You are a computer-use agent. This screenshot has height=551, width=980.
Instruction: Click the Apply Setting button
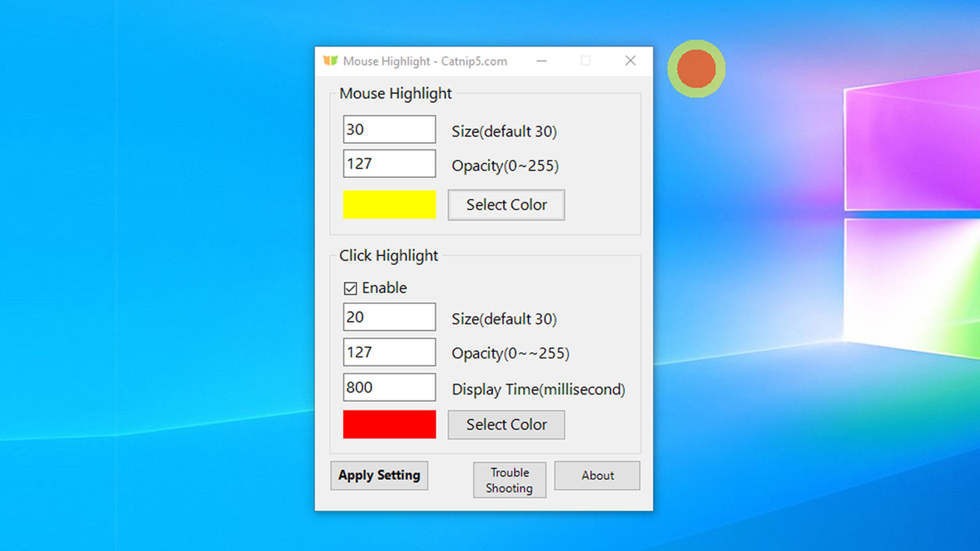pos(379,476)
